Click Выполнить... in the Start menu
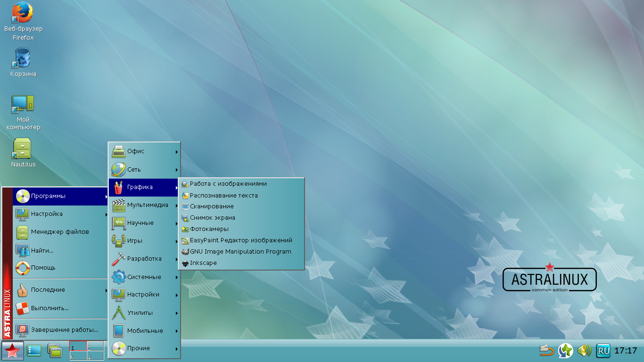Screen dimensions: 644x362 [61, 308]
